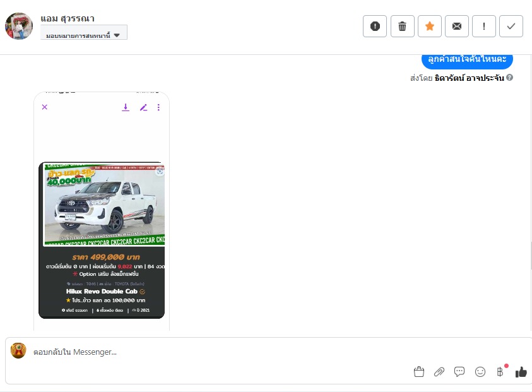Image resolution: width=532 pixels, height=392 pixels.
Task: Close X in the shared screenshot
Action: pyautogui.click(x=44, y=107)
